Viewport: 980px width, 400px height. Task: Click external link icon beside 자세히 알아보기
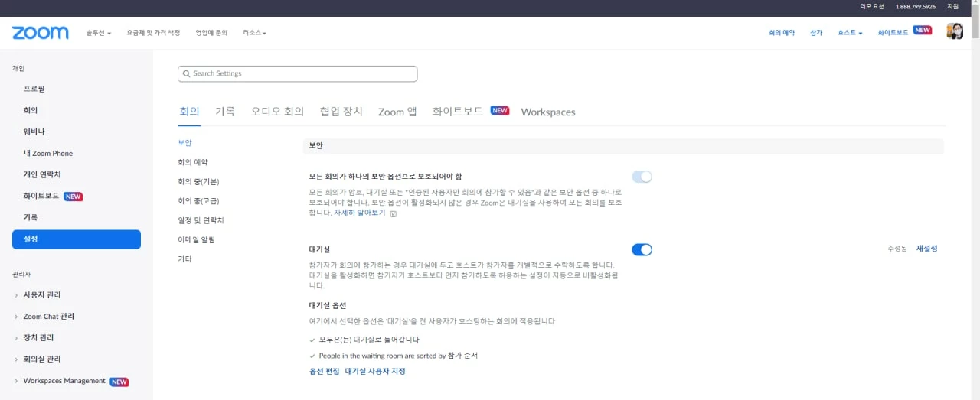coord(394,214)
